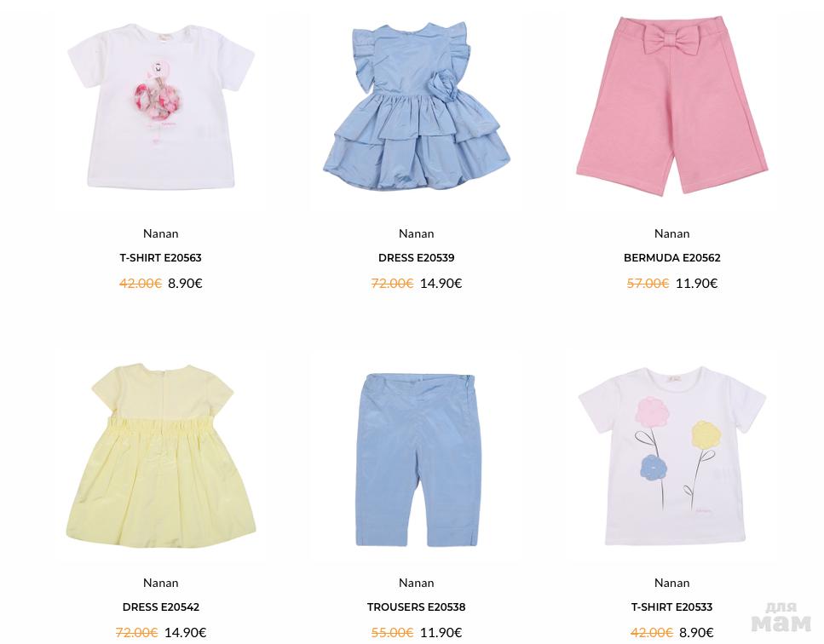
Task: Click the 14.90€ price under DRESS E20539
Action: click(x=441, y=284)
